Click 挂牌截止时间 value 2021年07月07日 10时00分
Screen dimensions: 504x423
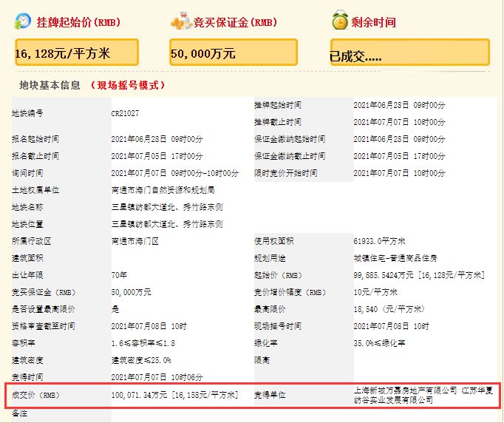click(x=399, y=122)
